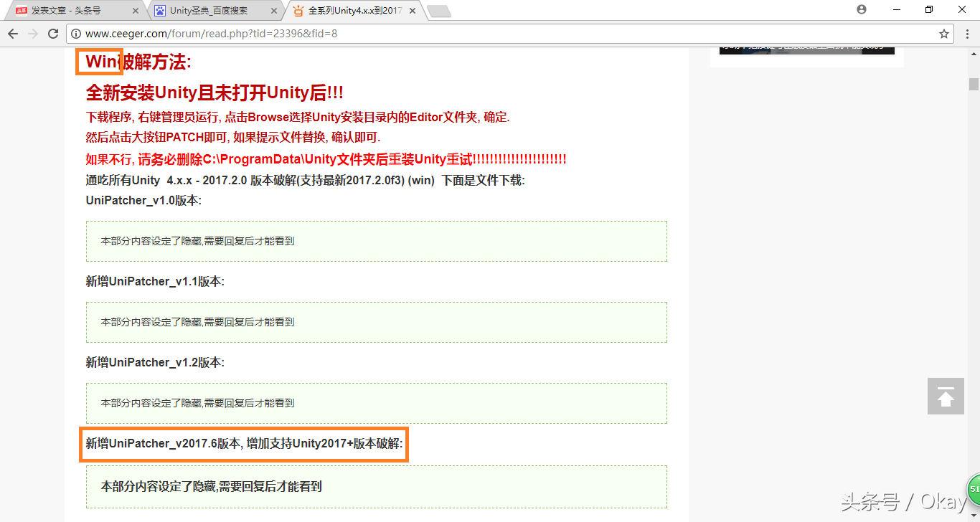Close the 发表文章 - 头条号 tab

tap(136, 11)
